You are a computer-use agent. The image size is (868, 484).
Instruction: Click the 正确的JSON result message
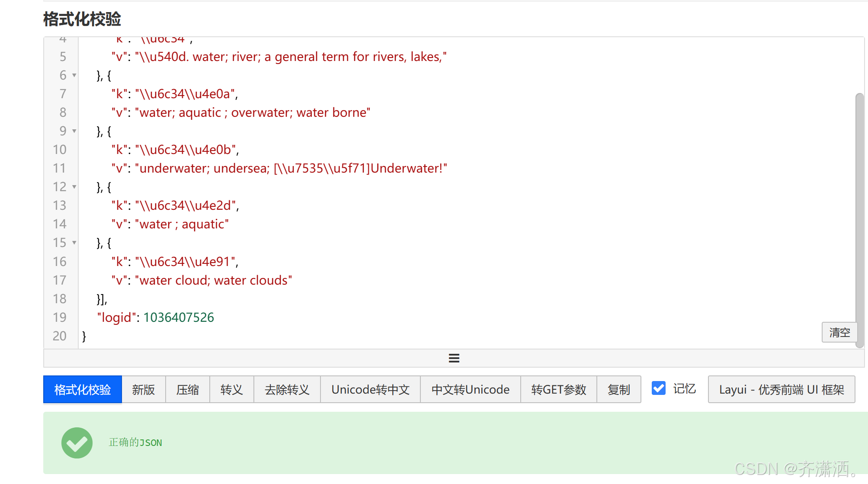point(135,442)
